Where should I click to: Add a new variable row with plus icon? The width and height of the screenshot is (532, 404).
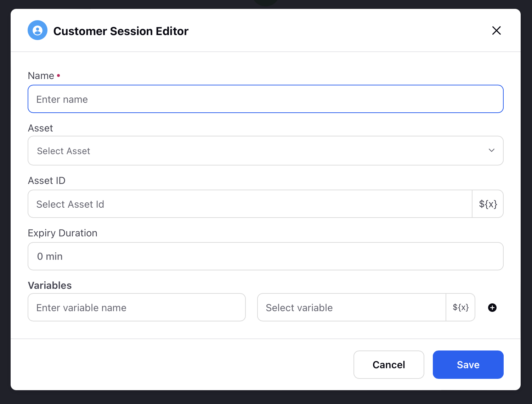(492, 308)
